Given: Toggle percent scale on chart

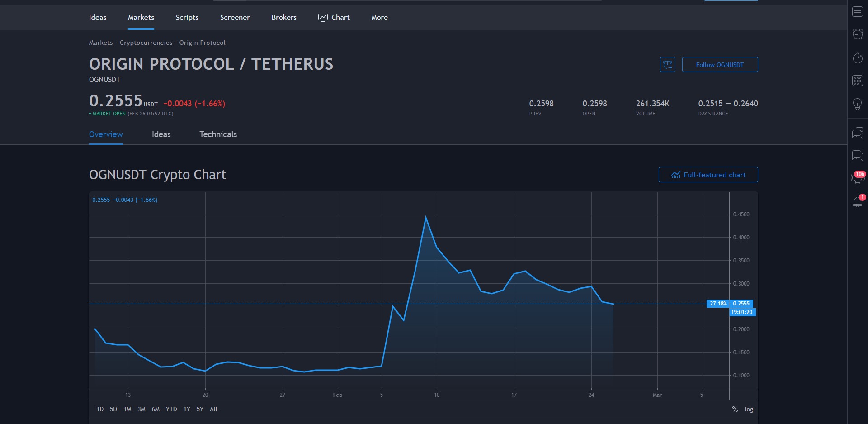Looking at the screenshot, I should point(735,409).
